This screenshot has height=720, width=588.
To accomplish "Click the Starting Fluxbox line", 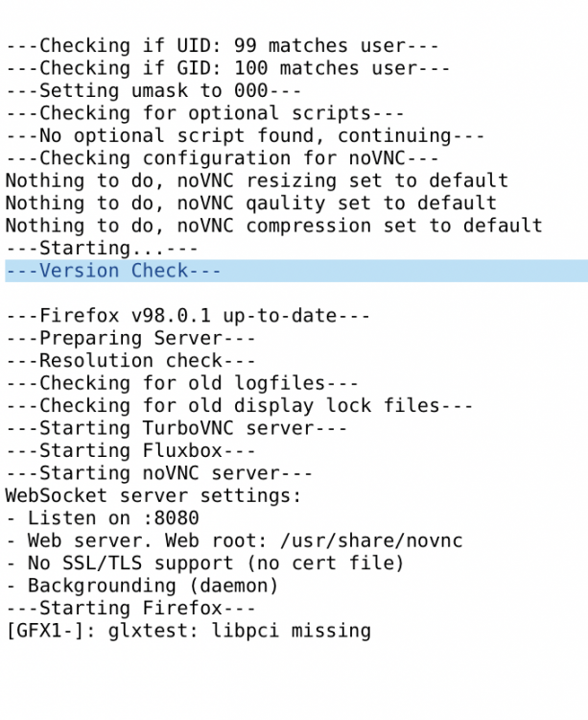I will pos(130,450).
